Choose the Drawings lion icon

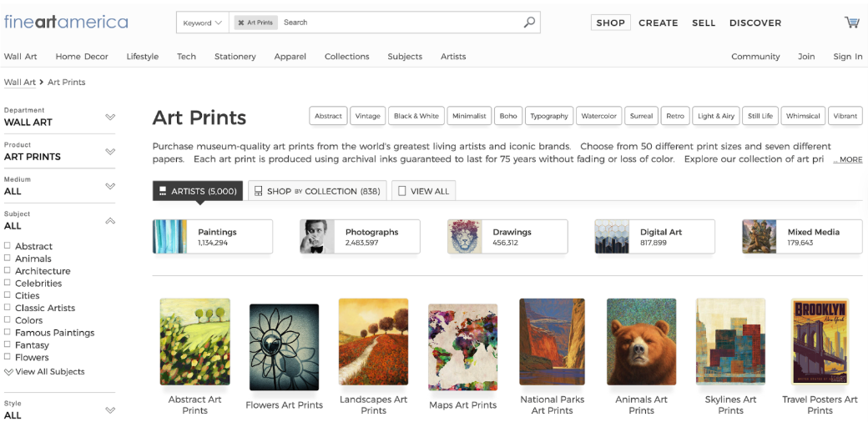465,237
